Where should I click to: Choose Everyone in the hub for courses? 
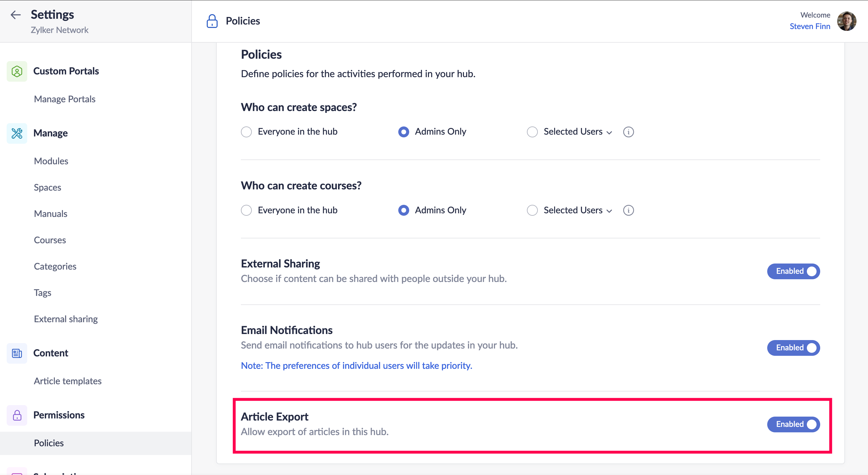(x=246, y=210)
